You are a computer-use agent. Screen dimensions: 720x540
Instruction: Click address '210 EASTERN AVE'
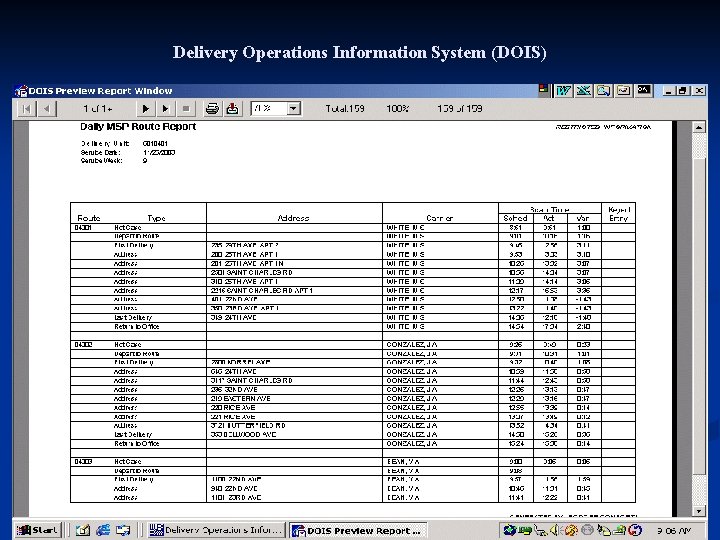[x=241, y=399]
